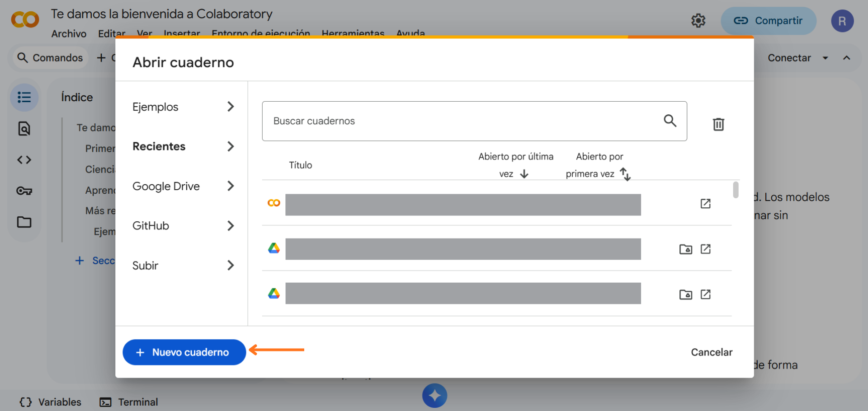
Task: Click the Nuevo cuaderno button
Action: pos(184,352)
